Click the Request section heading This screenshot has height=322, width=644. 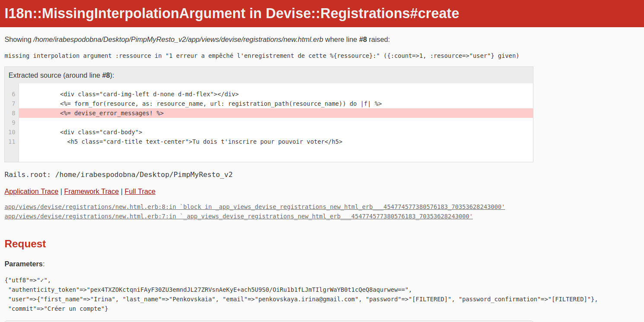coord(25,244)
